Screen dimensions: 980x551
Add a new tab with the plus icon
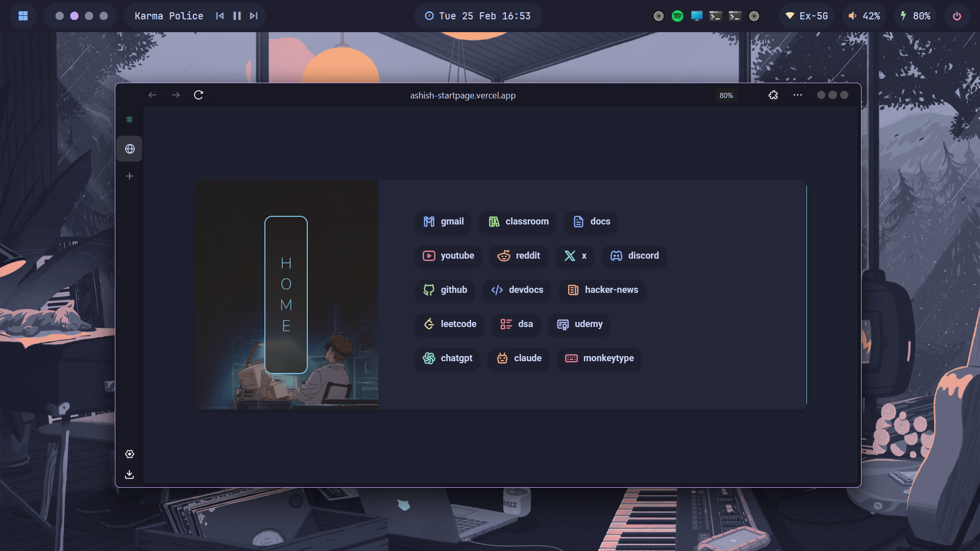130,176
